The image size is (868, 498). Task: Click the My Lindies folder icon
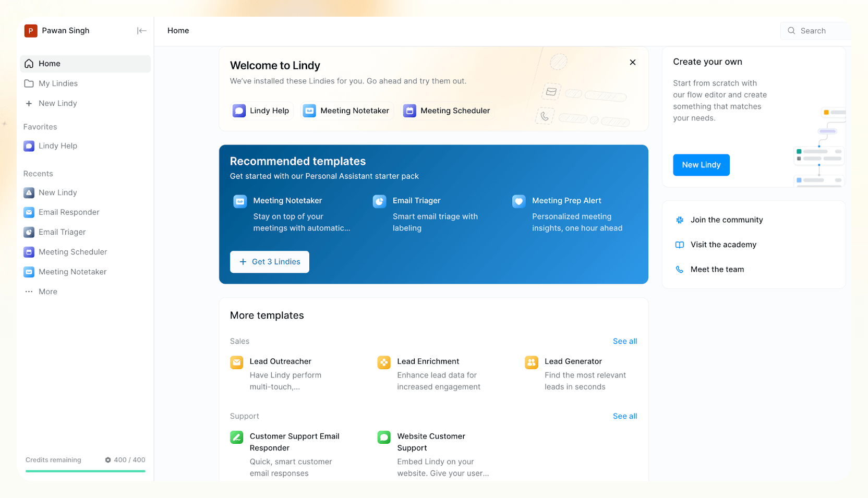[29, 83]
